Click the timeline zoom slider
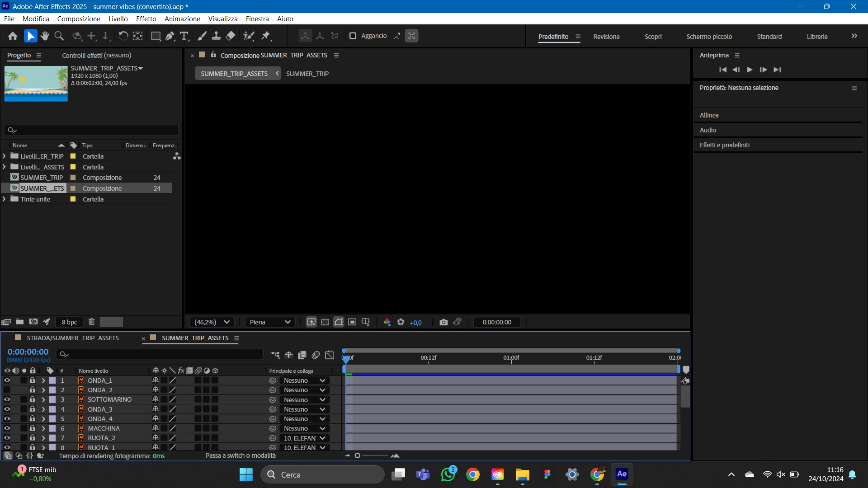The image size is (868, 488). tap(358, 455)
